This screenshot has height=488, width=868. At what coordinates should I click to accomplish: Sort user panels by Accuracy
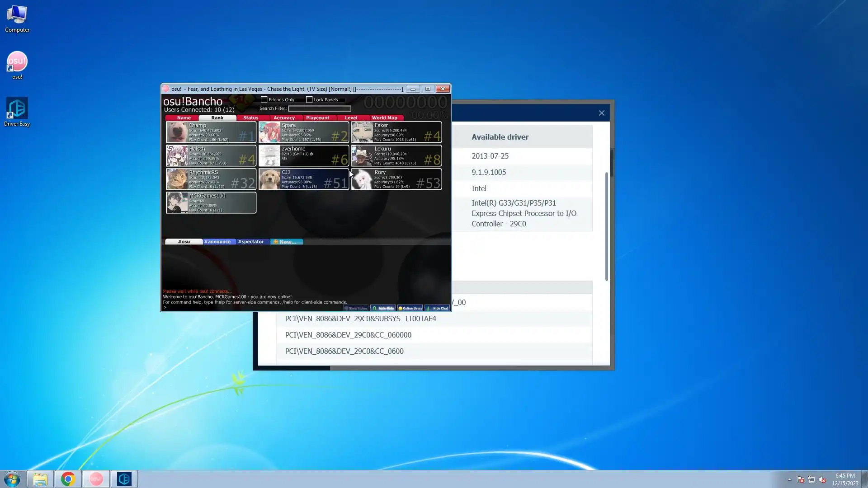coord(284,118)
